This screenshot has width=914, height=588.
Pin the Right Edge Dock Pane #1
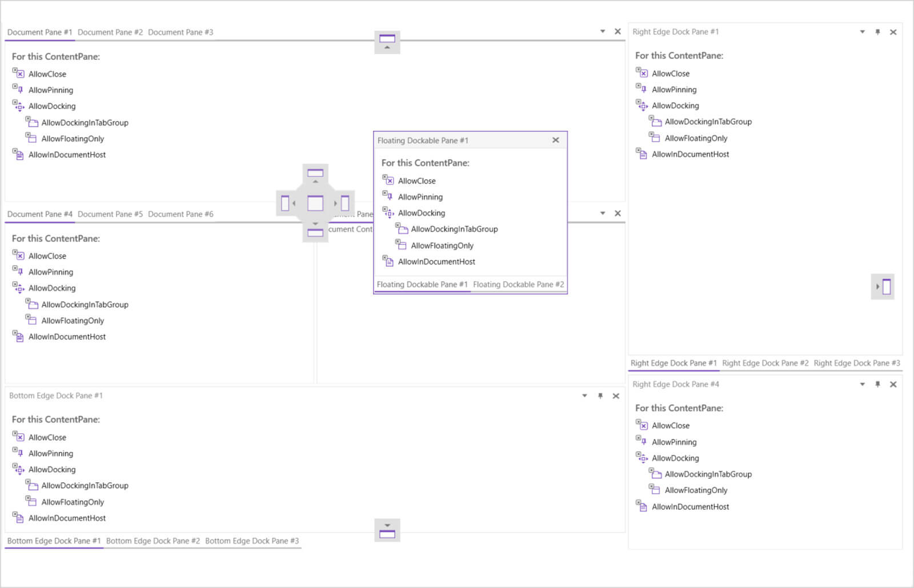click(x=877, y=32)
